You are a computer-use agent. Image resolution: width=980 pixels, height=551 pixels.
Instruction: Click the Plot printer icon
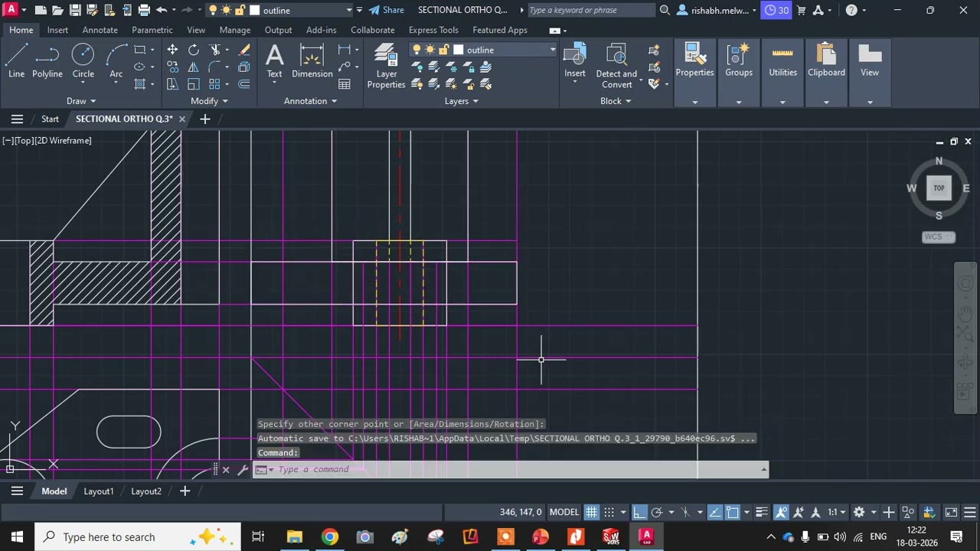click(144, 10)
